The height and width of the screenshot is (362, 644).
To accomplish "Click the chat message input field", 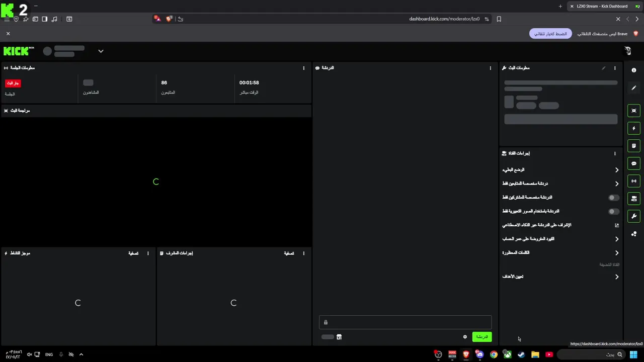I will point(405,322).
